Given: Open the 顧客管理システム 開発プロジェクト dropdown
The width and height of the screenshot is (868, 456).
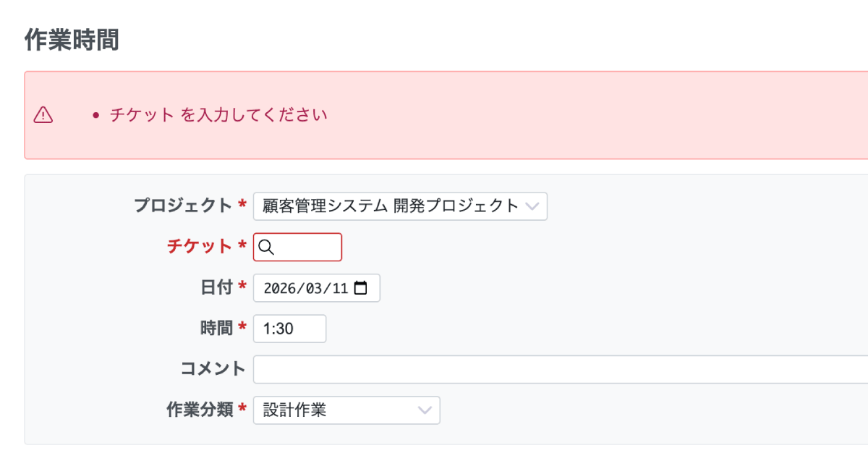Looking at the screenshot, I should coord(391,206).
